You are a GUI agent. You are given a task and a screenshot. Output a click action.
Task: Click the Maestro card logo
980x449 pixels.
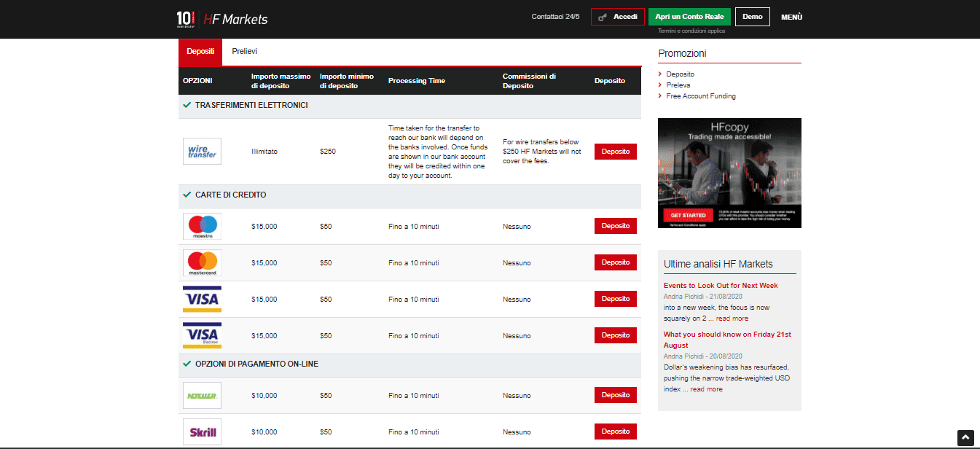[x=202, y=226]
